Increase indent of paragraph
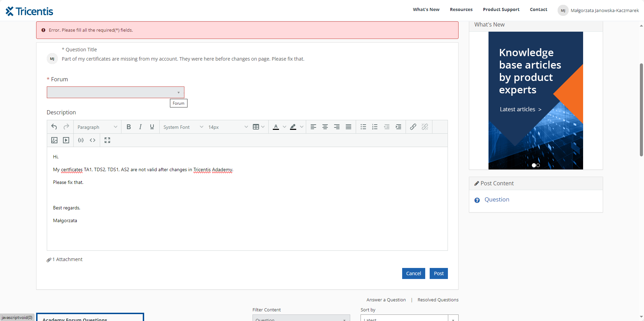This screenshot has height=321, width=644. (x=398, y=127)
